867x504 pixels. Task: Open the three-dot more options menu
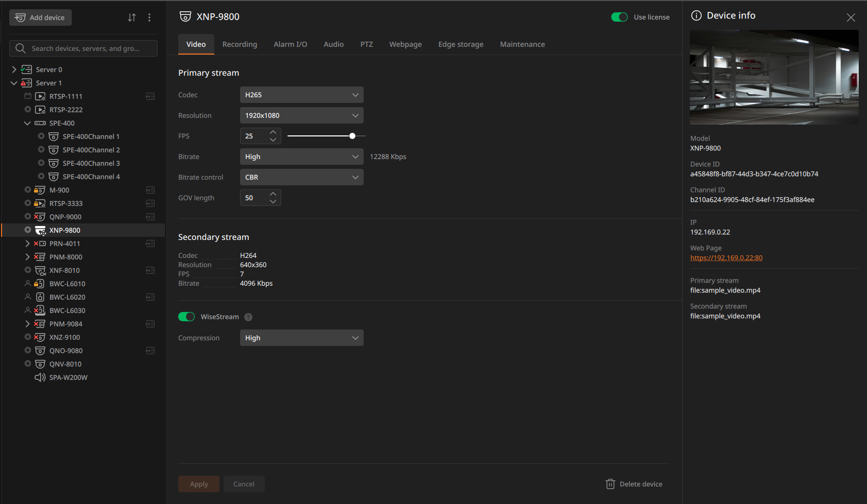tap(149, 18)
